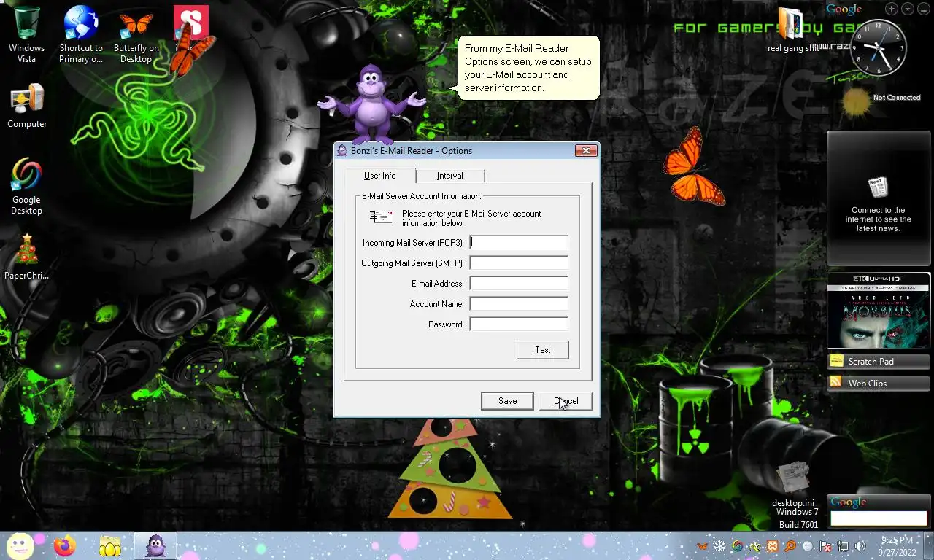
Task: Switch to the Interval tab
Action: (x=449, y=176)
